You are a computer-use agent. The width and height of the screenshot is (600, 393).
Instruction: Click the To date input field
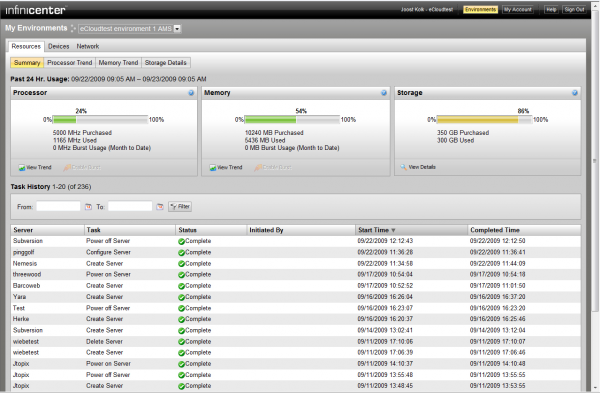pyautogui.click(x=130, y=207)
